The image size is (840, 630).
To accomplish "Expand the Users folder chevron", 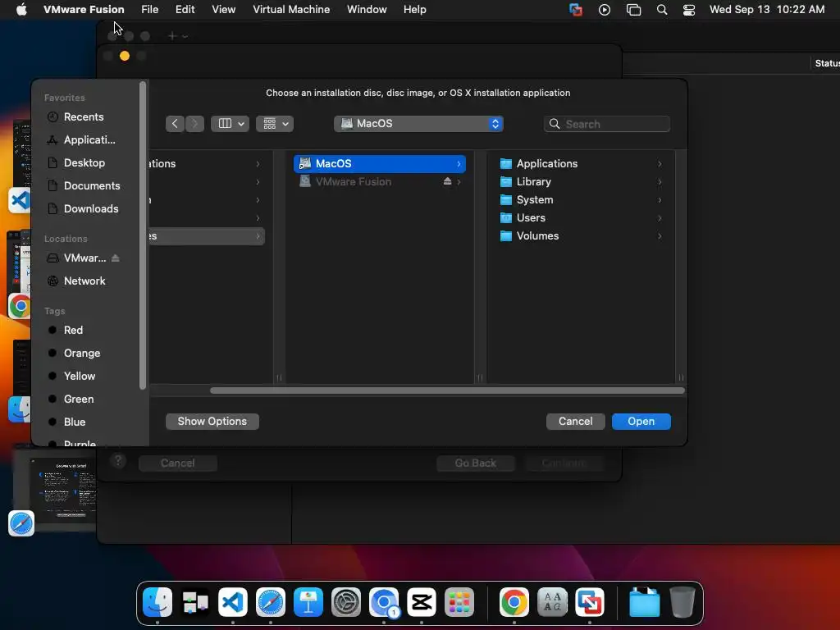I will pos(660,218).
